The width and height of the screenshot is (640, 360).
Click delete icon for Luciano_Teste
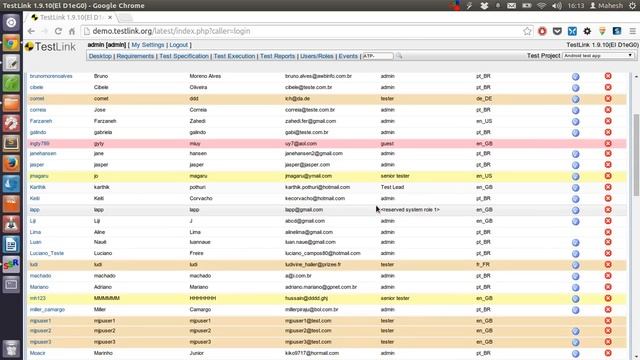tap(608, 253)
